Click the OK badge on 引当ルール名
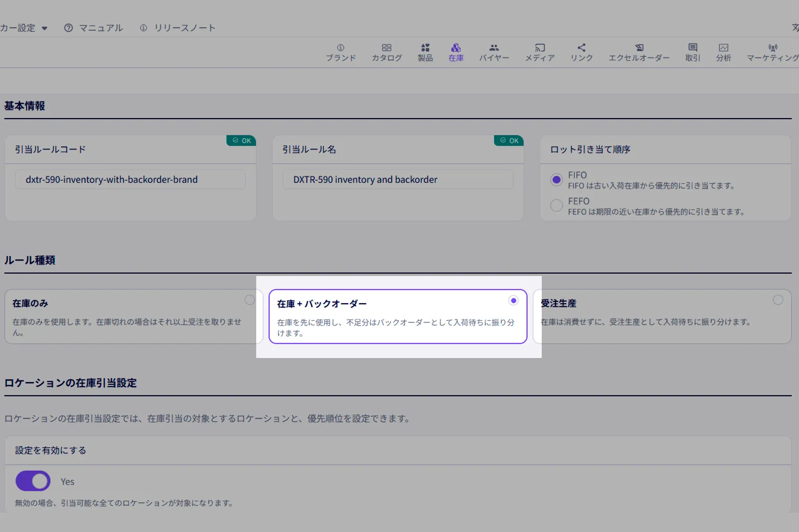799x532 pixels. (509, 141)
